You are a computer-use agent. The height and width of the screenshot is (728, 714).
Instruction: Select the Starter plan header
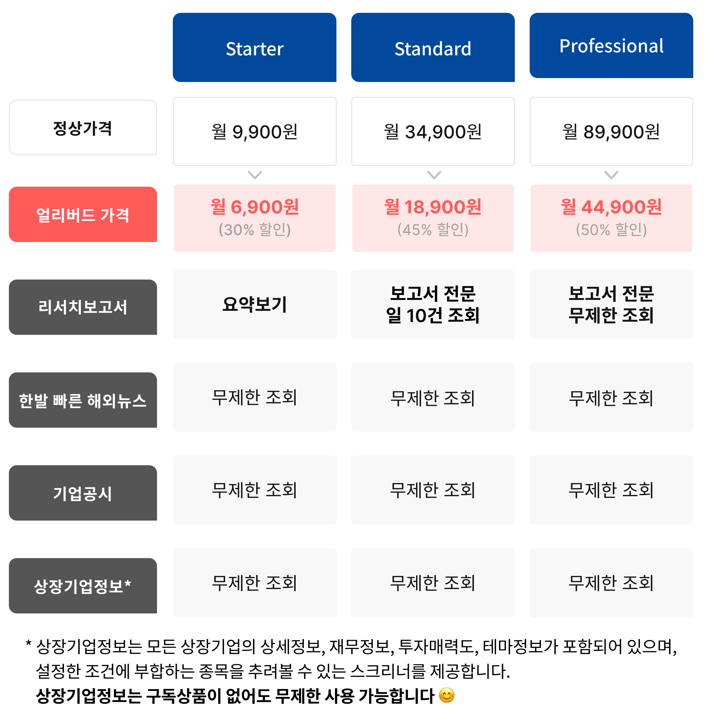click(x=254, y=48)
